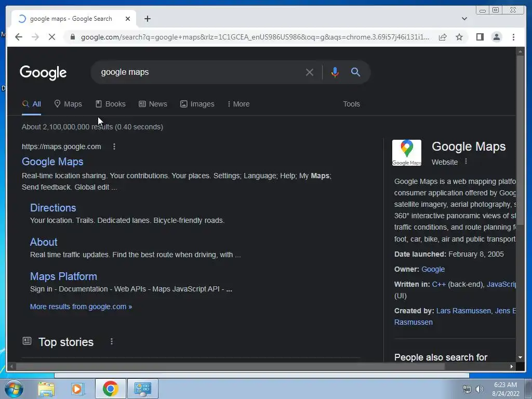
Task: Start voice search with the microphone icon
Action: coord(335,72)
